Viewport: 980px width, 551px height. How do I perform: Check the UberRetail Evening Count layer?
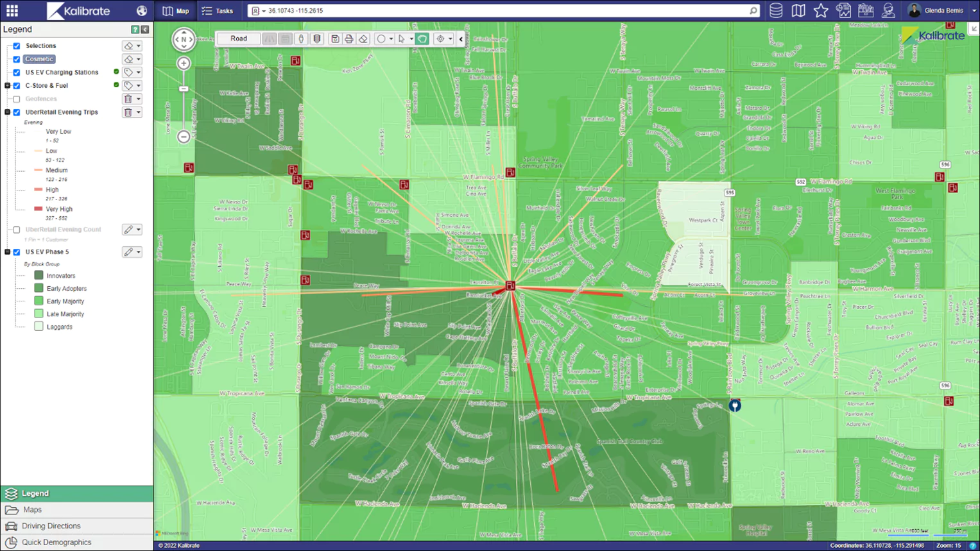pos(17,230)
